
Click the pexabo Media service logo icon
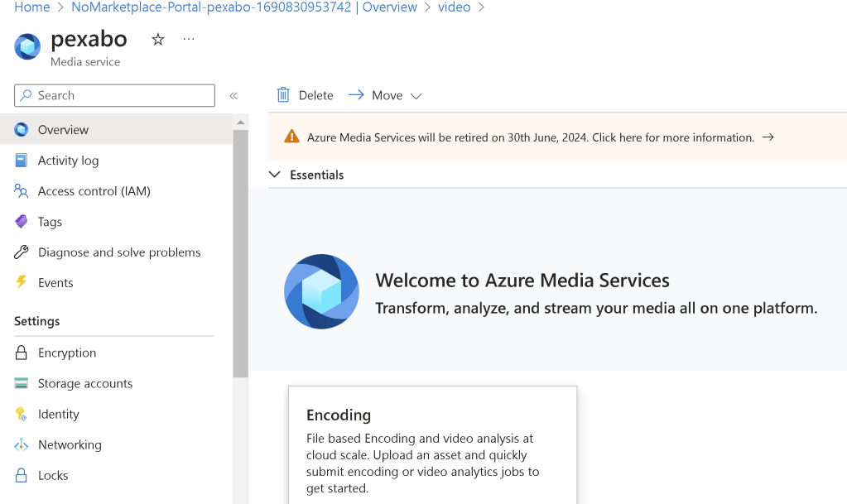tap(27, 46)
